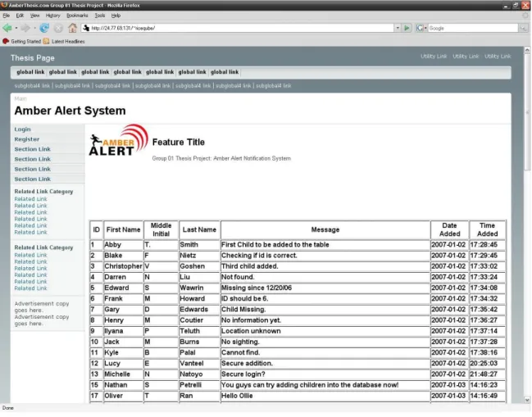
Task: Click the Register link in the sidebar
Action: [x=27, y=139]
